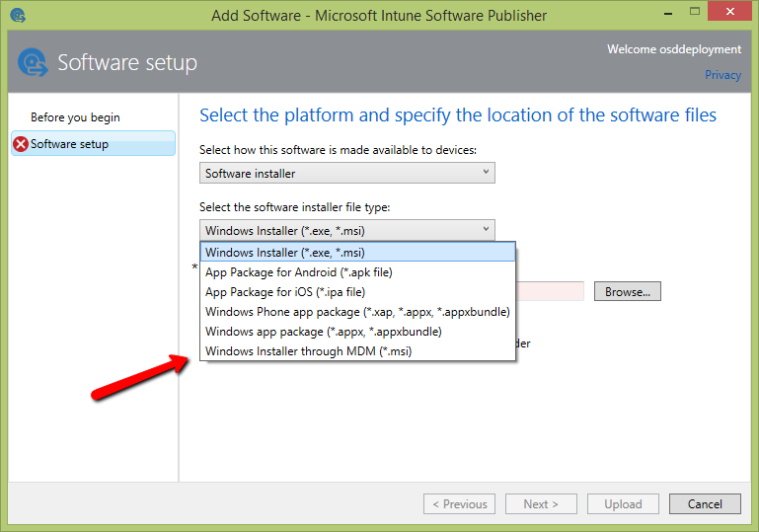Open the software availability dropdown

pyautogui.click(x=346, y=174)
